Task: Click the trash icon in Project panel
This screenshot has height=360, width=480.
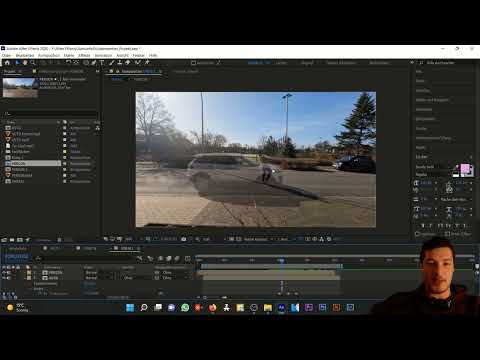Action: tap(59, 240)
